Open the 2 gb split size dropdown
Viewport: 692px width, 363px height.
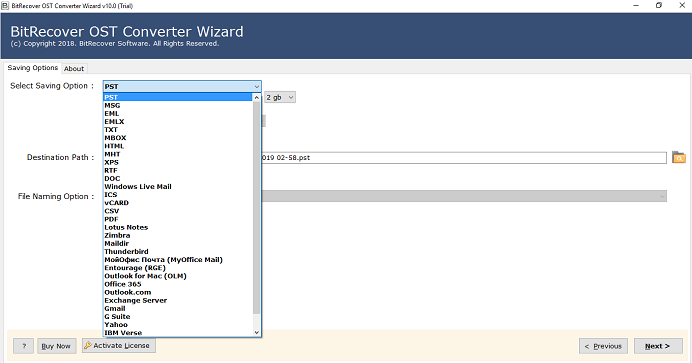[280, 97]
